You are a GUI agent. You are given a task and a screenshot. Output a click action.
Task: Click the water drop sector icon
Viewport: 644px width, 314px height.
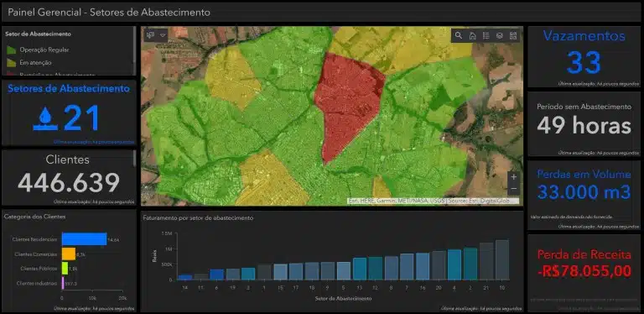tap(45, 118)
